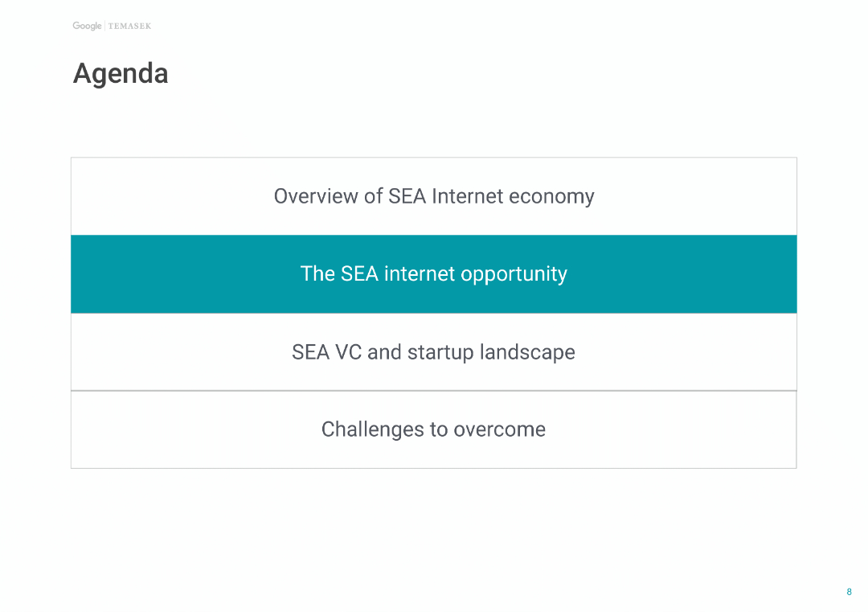The height and width of the screenshot is (612, 868).
Task: Click the slide page number 8
Action: tap(849, 593)
